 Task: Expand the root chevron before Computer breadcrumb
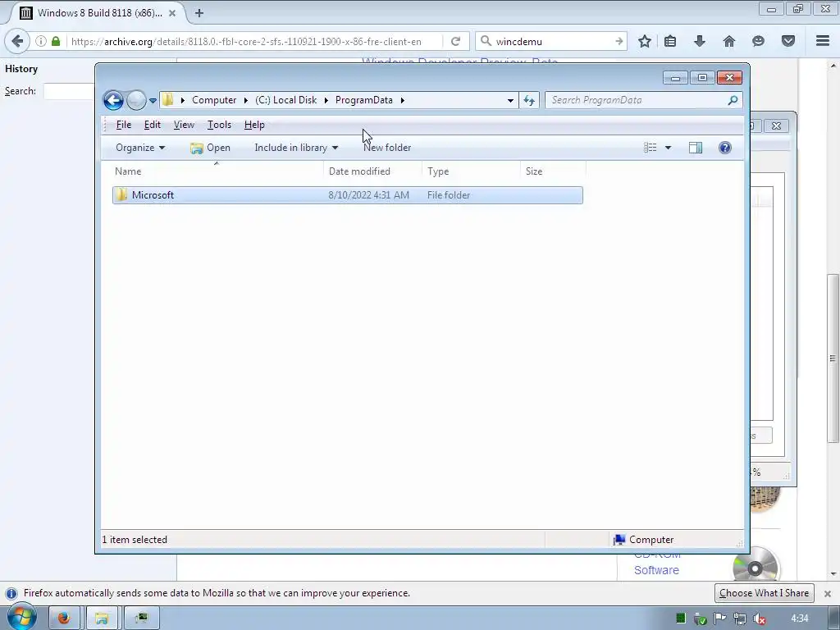(183, 100)
